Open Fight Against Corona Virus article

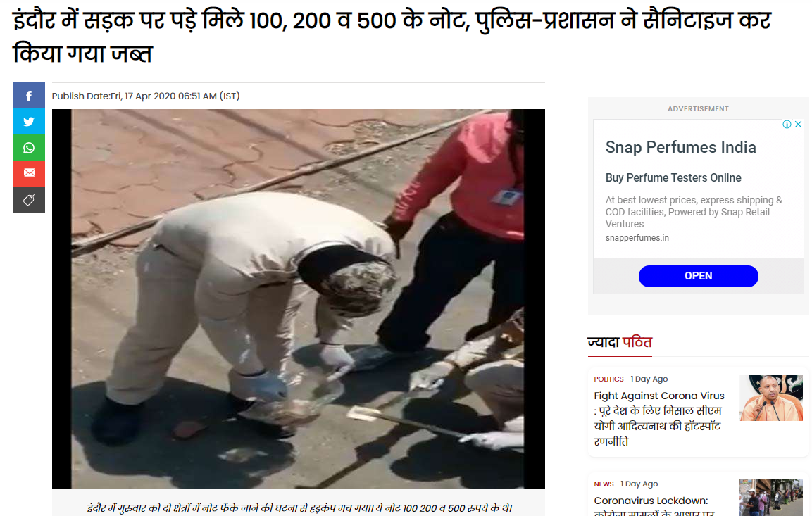coord(658,418)
